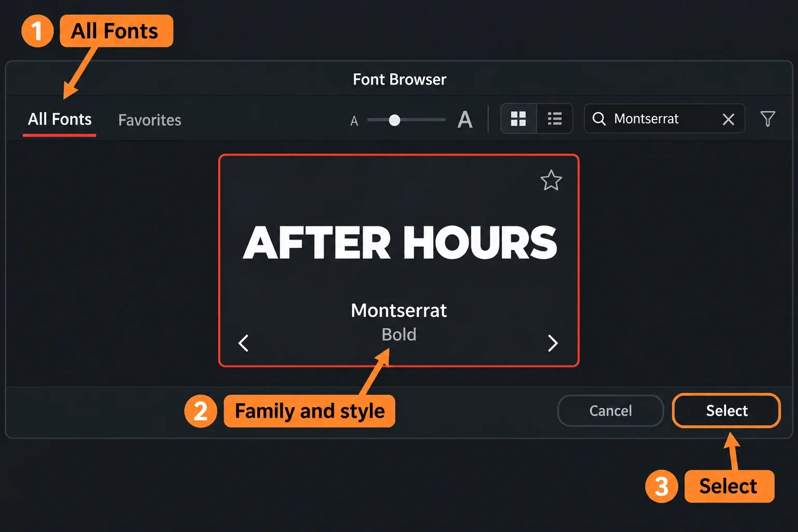Image resolution: width=798 pixels, height=532 pixels.
Task: Switch to list view layout
Action: (555, 118)
